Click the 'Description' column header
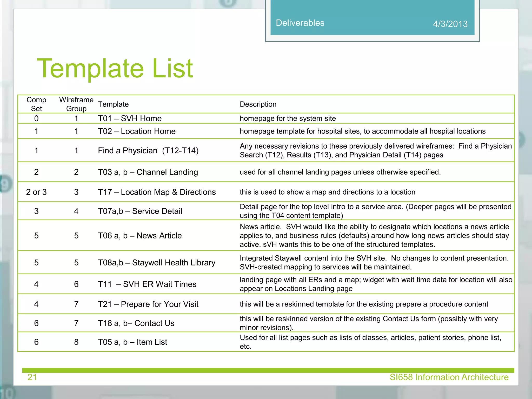Screen dimensions: 532x399 point(258,104)
